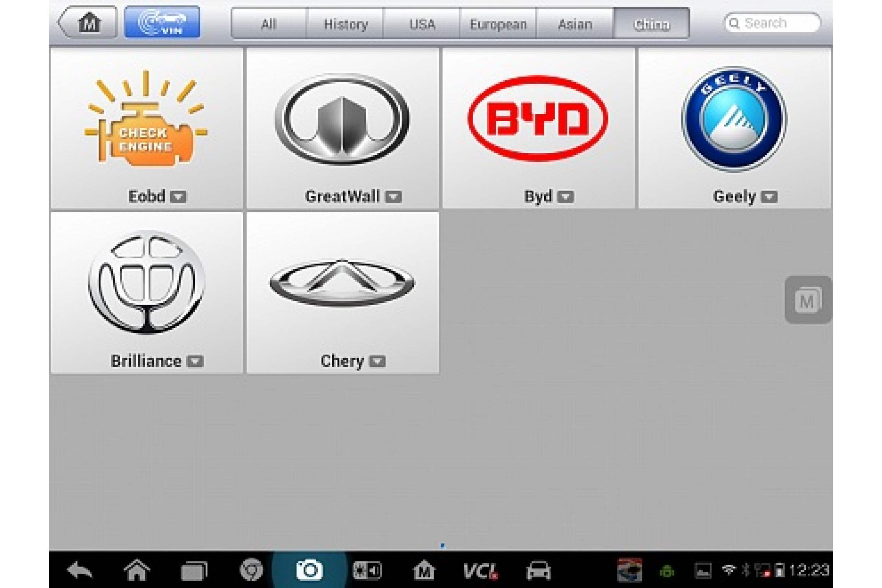Switch to the Asian tab

(x=575, y=24)
